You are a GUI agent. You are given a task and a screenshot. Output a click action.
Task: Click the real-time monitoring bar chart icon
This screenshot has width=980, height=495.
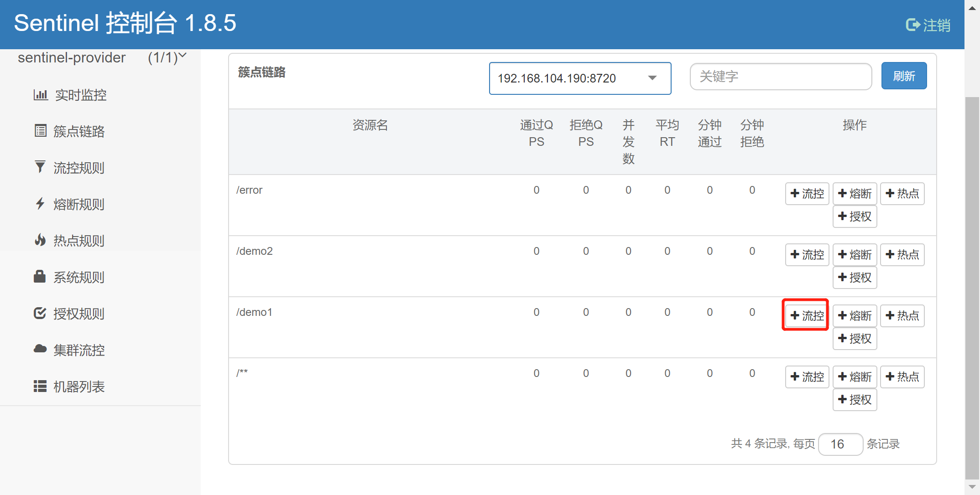point(41,95)
